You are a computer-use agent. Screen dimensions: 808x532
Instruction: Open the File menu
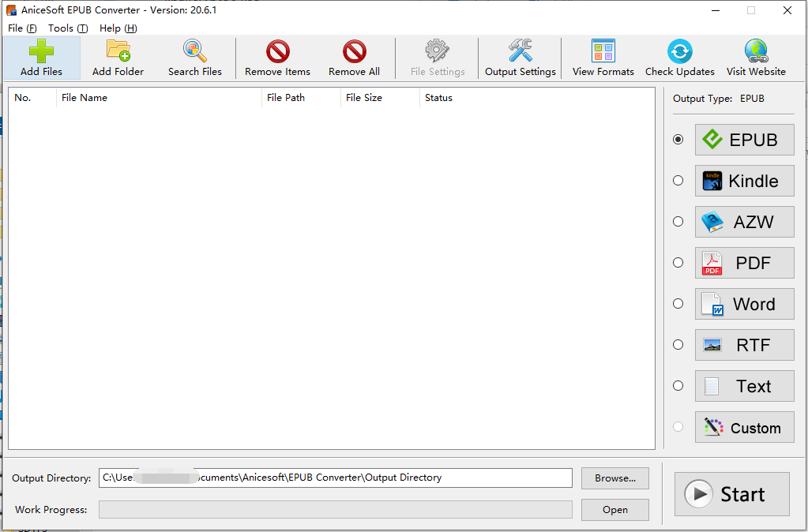coord(22,28)
